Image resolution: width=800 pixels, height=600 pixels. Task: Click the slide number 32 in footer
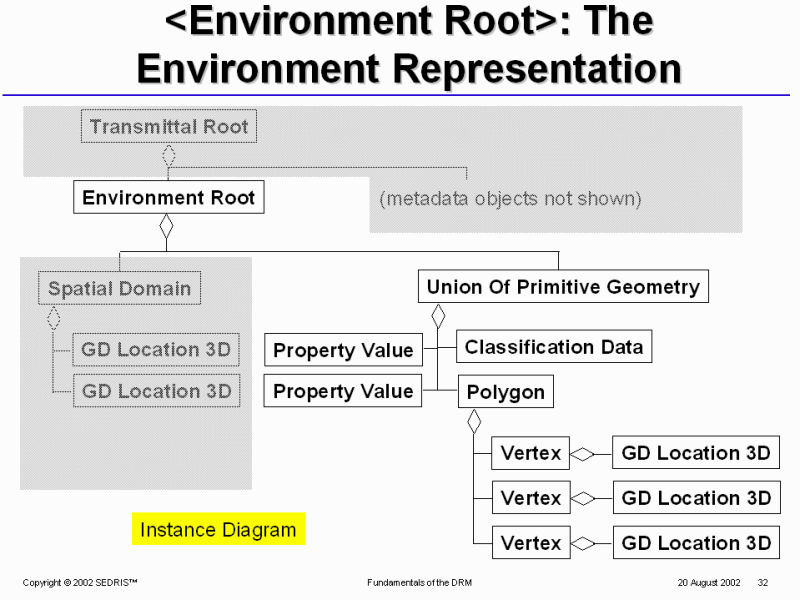point(762,582)
